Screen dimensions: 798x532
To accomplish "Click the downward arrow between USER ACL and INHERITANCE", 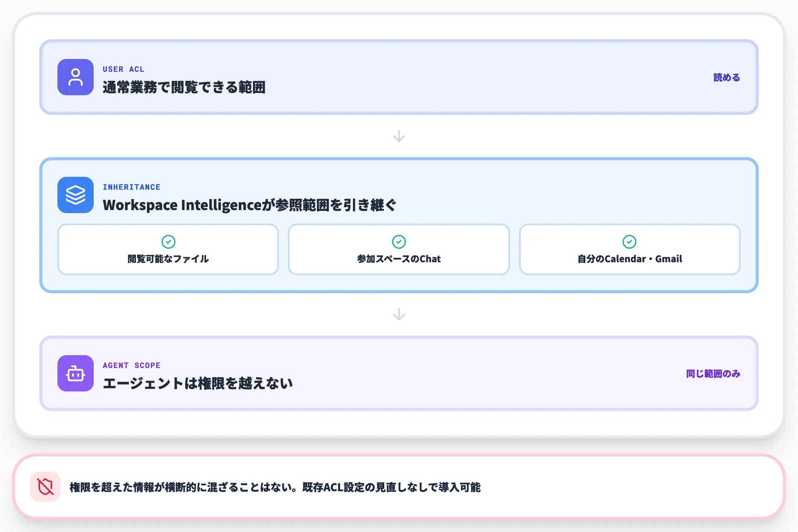I will [399, 136].
